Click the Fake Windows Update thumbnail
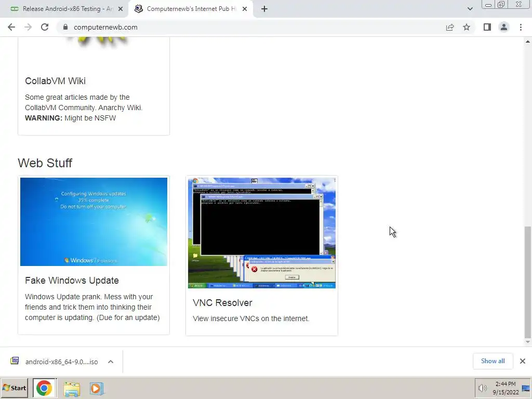 click(x=94, y=221)
